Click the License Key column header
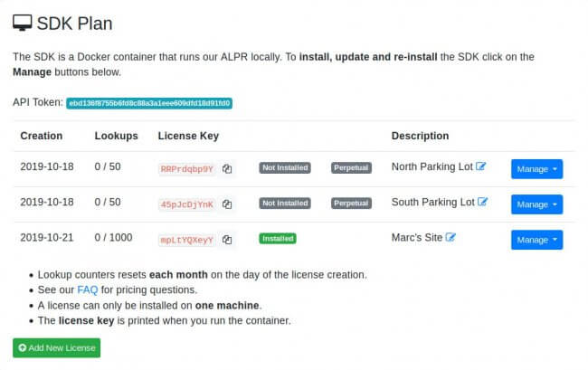The image size is (588, 370). 188,136
